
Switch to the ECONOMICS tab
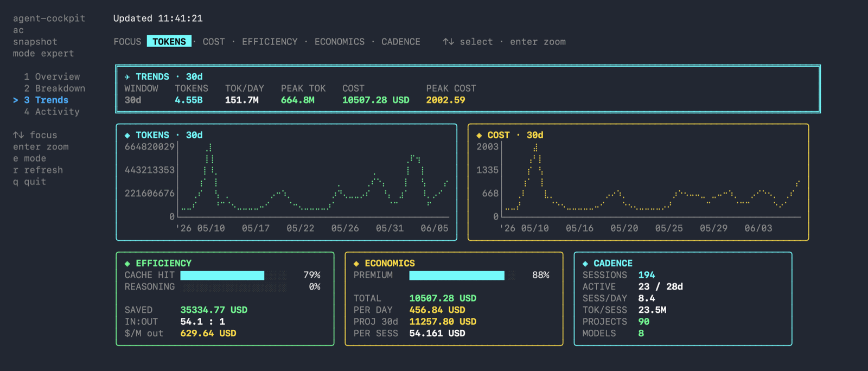(x=340, y=42)
